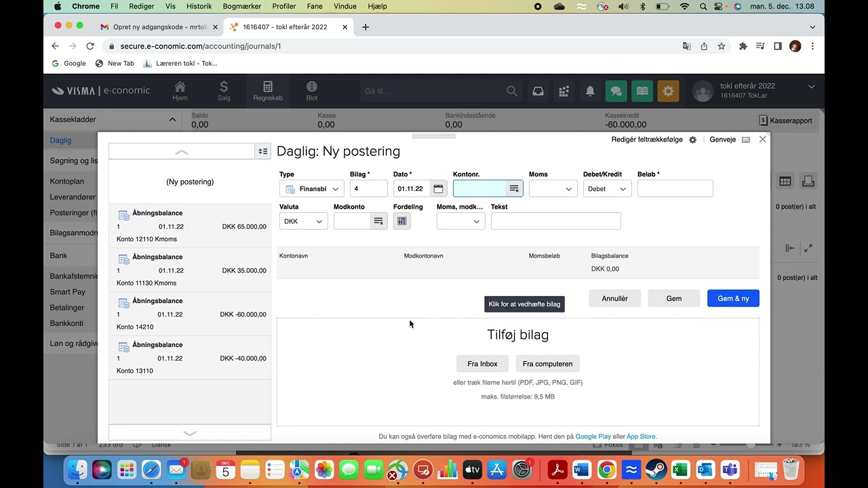
Task: Click the Bilag number field
Action: click(x=369, y=188)
